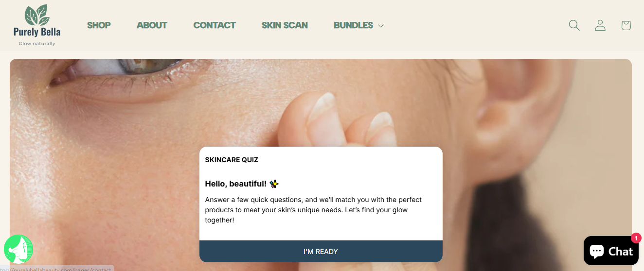Image resolution: width=644 pixels, height=271 pixels.
Task: Click the account login person icon
Action: coord(600,25)
